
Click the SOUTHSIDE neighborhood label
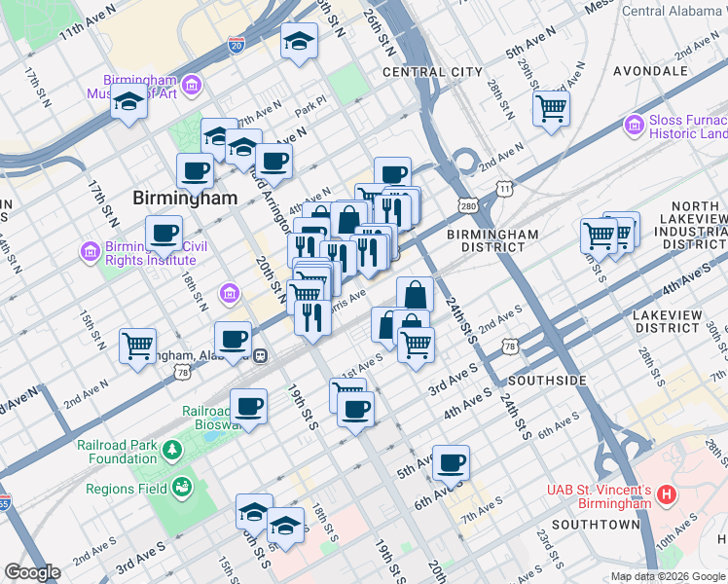(547, 381)
